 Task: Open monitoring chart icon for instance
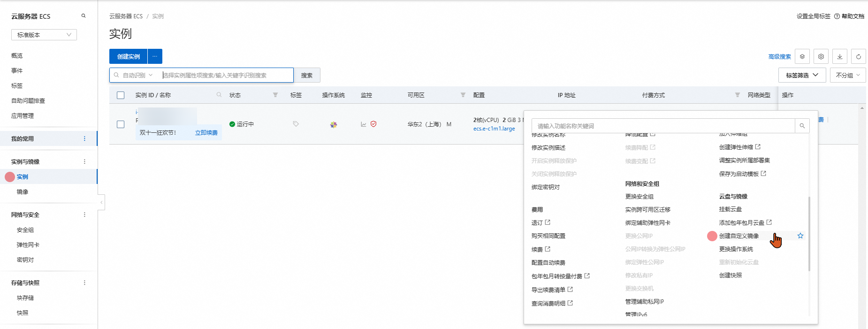tap(363, 124)
